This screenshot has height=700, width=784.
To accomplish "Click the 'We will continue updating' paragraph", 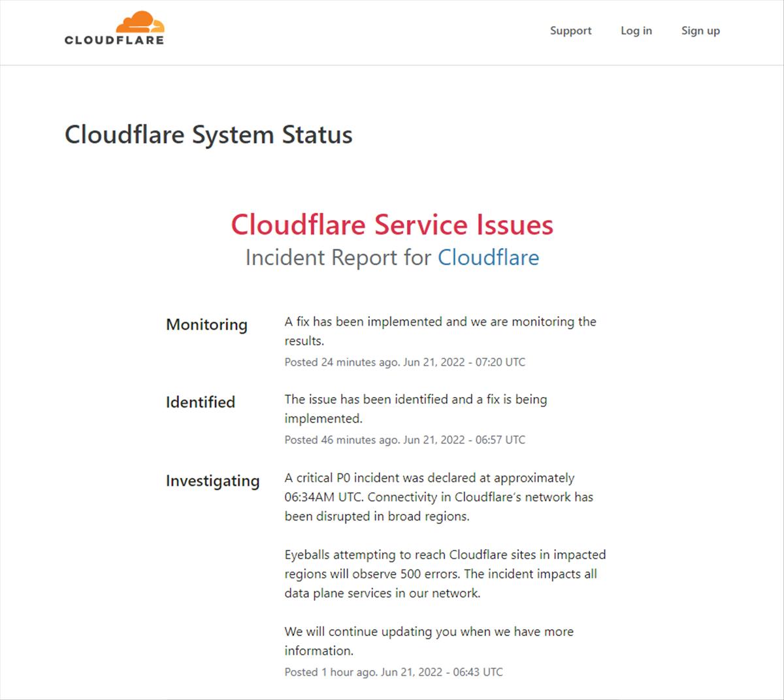I will [x=429, y=641].
